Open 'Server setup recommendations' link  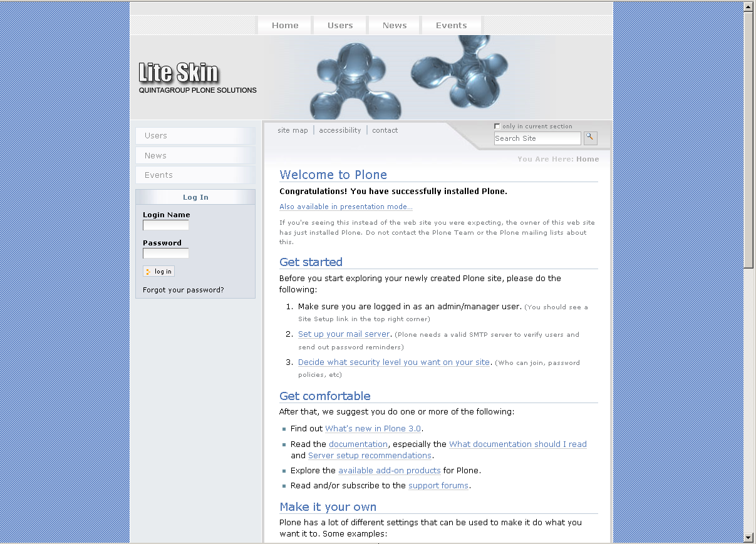[370, 456]
